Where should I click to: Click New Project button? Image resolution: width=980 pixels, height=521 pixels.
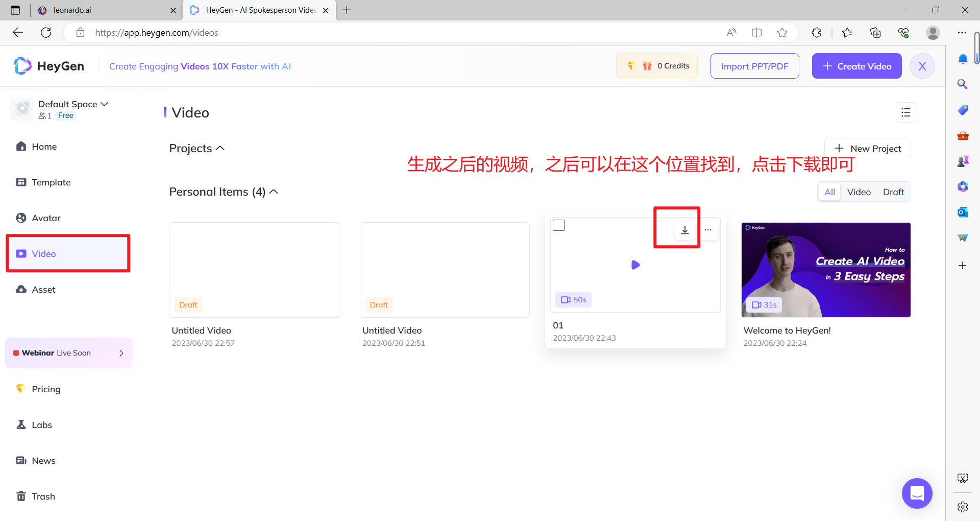click(x=868, y=149)
